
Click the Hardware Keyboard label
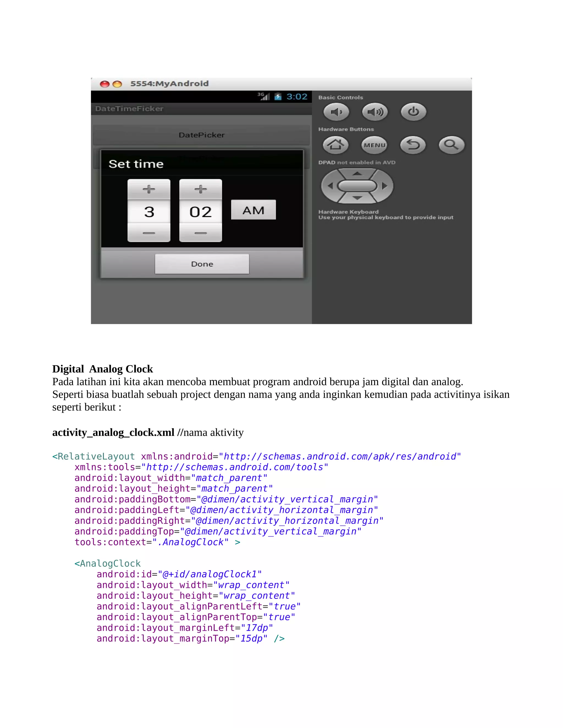click(x=349, y=212)
